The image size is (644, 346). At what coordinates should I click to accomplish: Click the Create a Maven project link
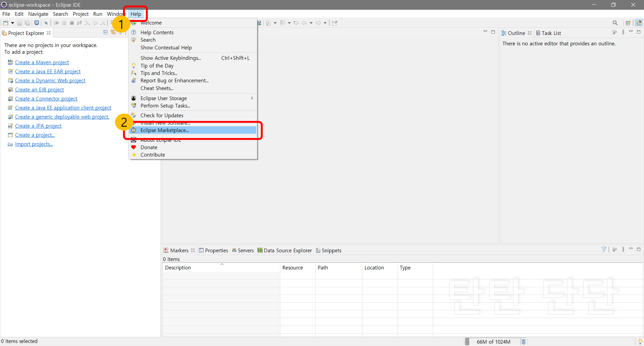tap(42, 62)
